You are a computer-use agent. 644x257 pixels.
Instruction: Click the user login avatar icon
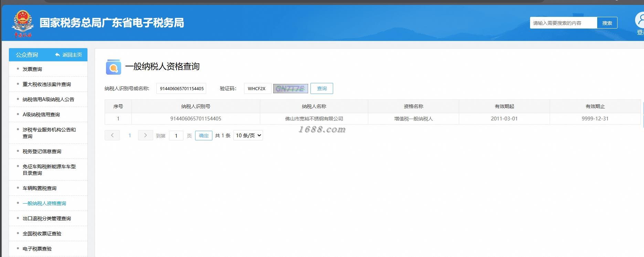click(640, 20)
